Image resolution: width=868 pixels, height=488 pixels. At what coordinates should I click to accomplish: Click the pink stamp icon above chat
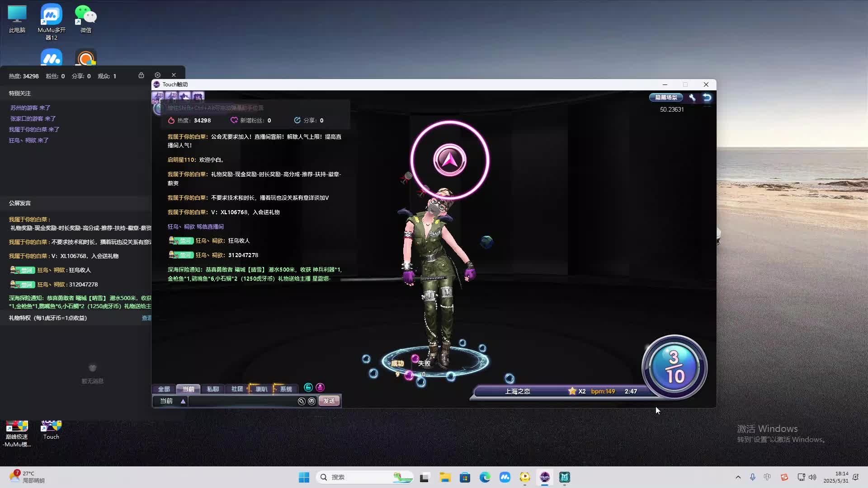click(x=320, y=387)
